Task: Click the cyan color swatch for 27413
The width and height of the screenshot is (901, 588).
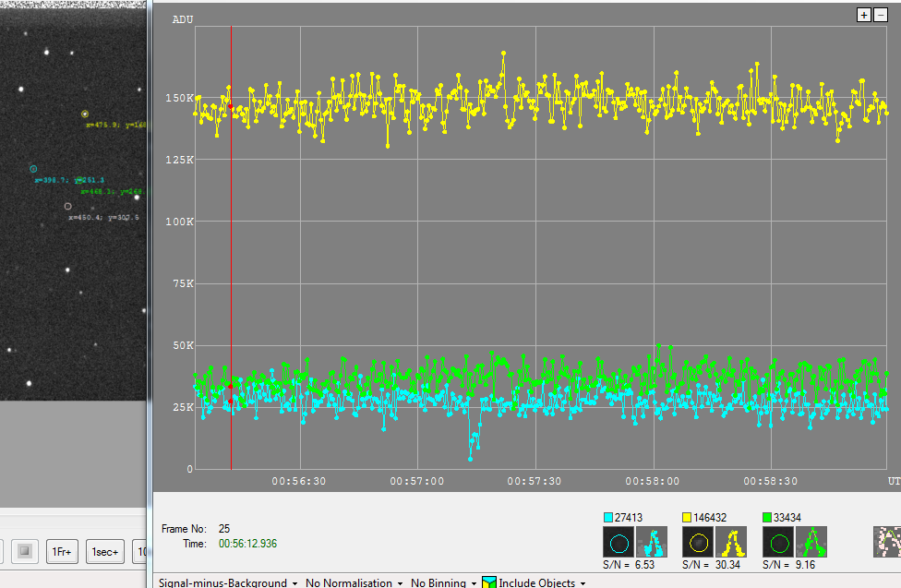Action: [x=607, y=518]
